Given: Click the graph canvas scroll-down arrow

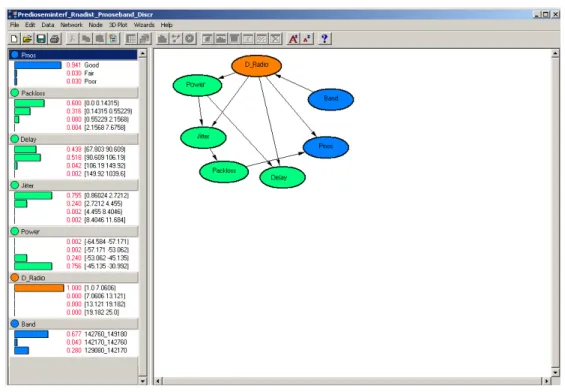Looking at the screenshot, I should 555,373.
